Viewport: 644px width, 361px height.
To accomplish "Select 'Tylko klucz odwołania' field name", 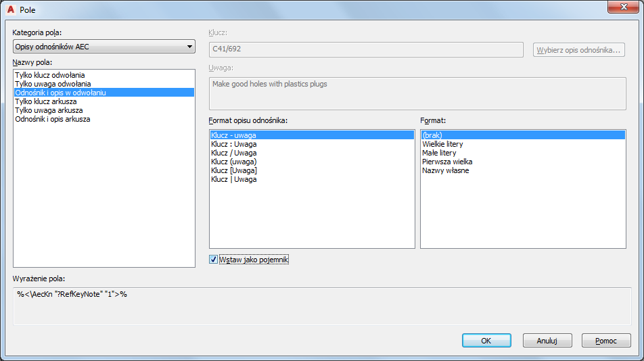I will (104, 75).
